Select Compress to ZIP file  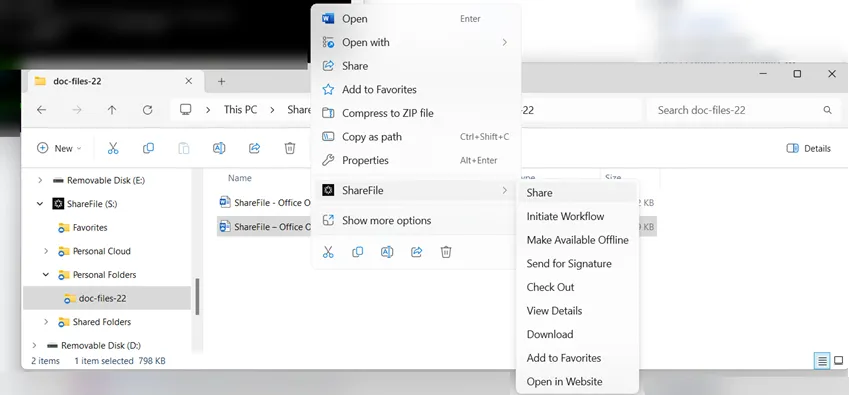point(416,113)
